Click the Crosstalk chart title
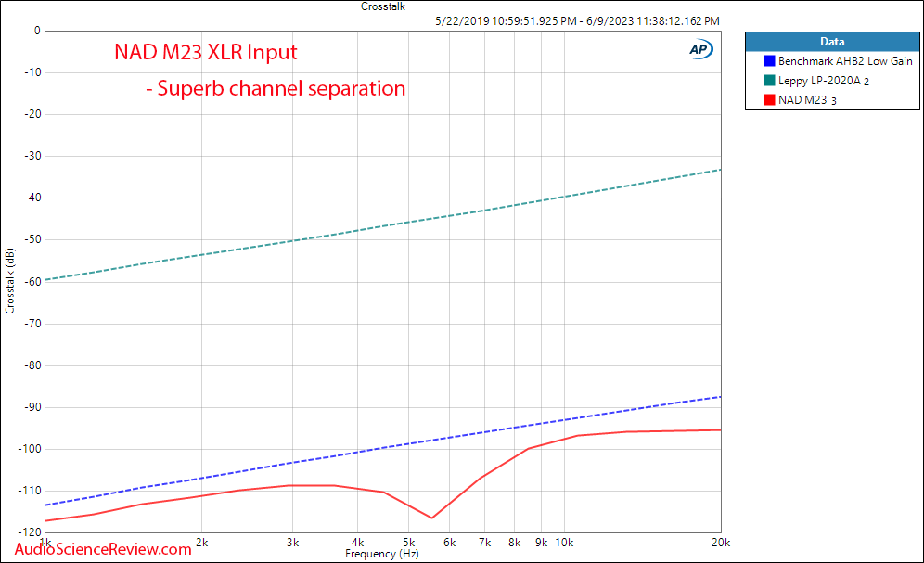 tap(383, 6)
